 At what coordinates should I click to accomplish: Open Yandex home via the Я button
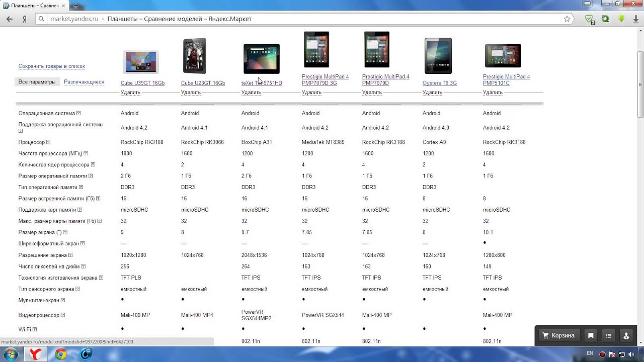(24, 19)
